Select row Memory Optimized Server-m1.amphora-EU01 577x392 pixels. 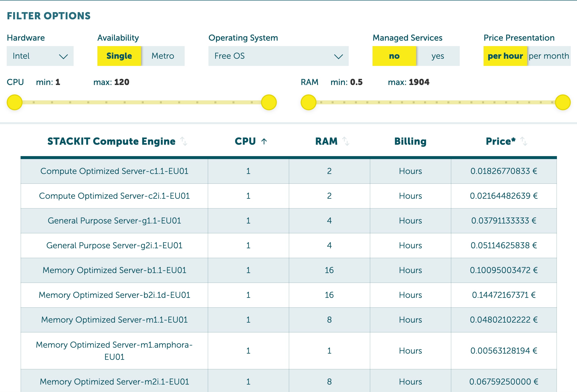point(288,351)
